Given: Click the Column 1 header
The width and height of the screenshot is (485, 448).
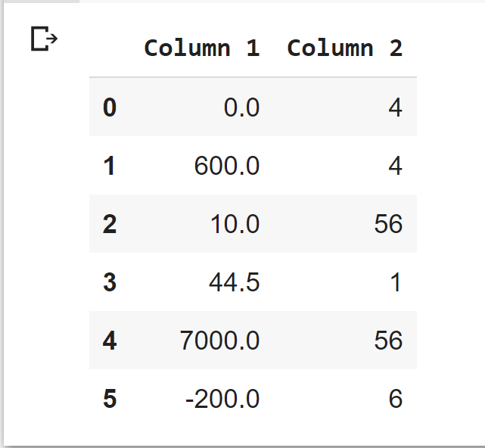Looking at the screenshot, I should pyautogui.click(x=201, y=48).
